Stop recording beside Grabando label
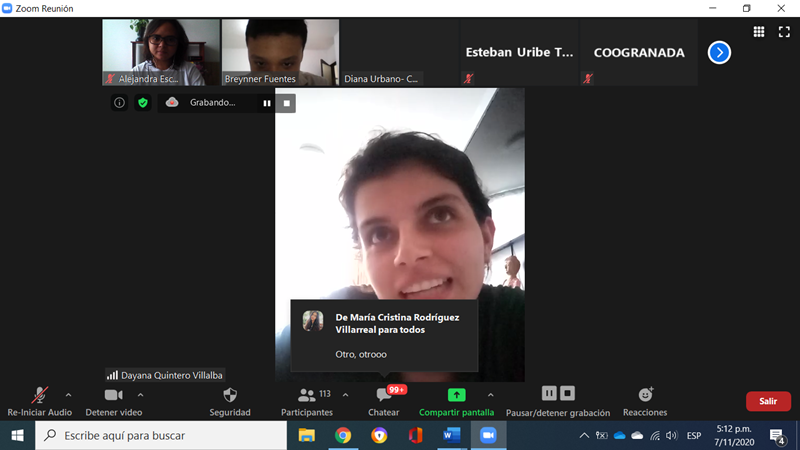The image size is (800, 450). tap(286, 103)
